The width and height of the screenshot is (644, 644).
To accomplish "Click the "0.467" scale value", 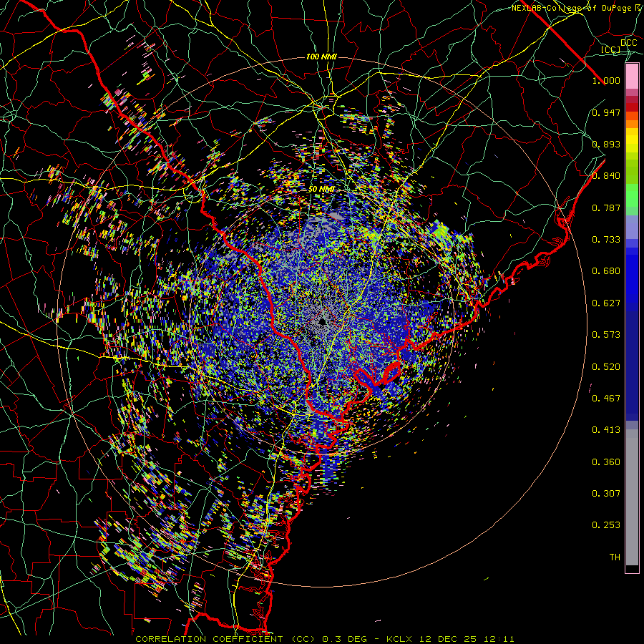I will (x=606, y=399).
